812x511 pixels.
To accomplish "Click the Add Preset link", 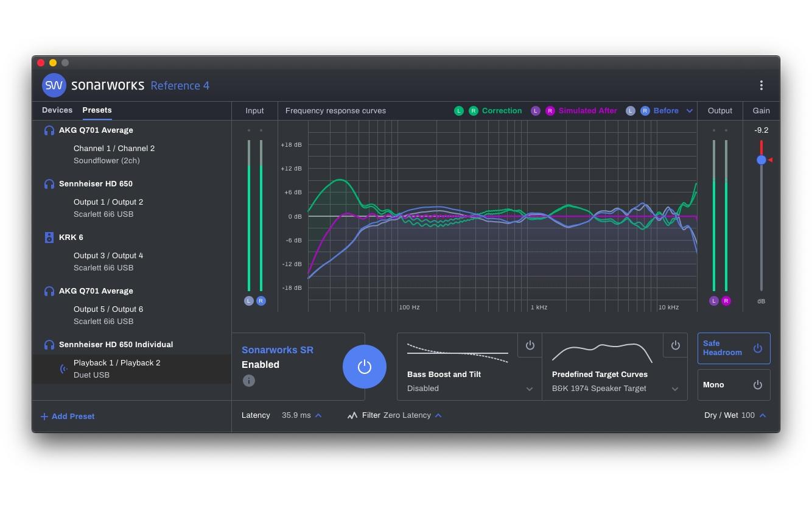I will coord(68,417).
